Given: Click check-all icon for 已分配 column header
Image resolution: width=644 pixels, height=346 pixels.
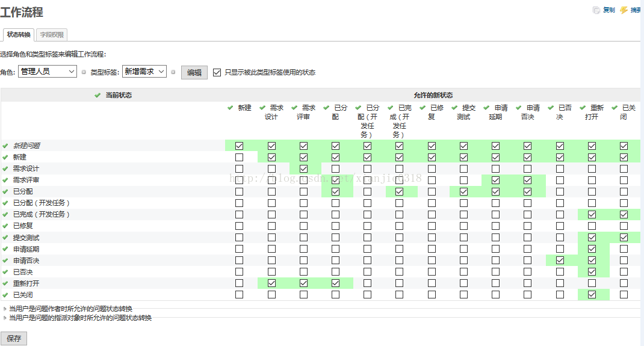Looking at the screenshot, I should point(326,108).
